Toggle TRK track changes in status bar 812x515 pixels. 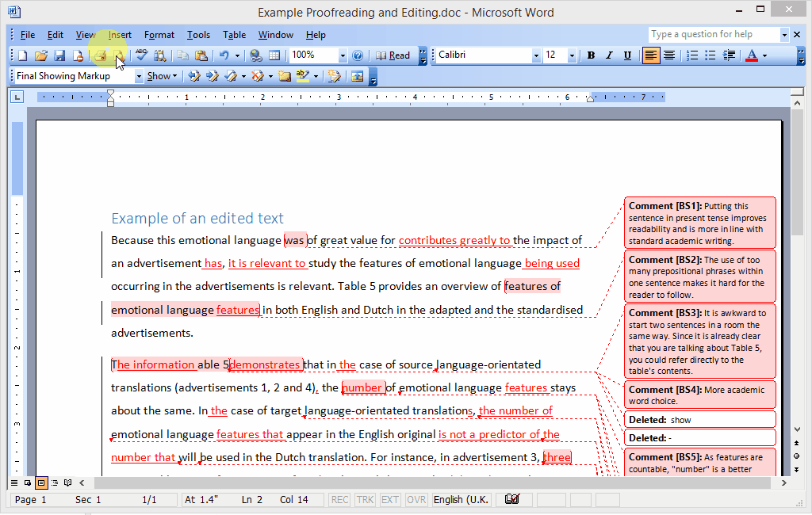(x=365, y=500)
